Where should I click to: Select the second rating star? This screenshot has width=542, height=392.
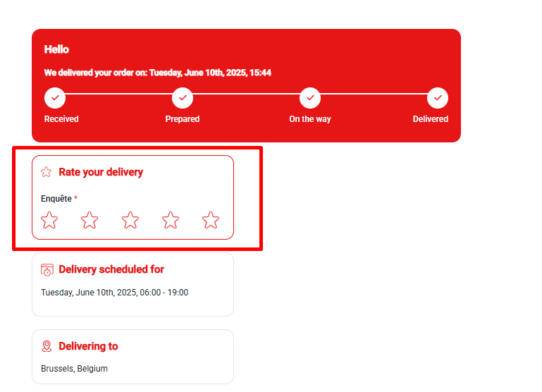pos(90,220)
